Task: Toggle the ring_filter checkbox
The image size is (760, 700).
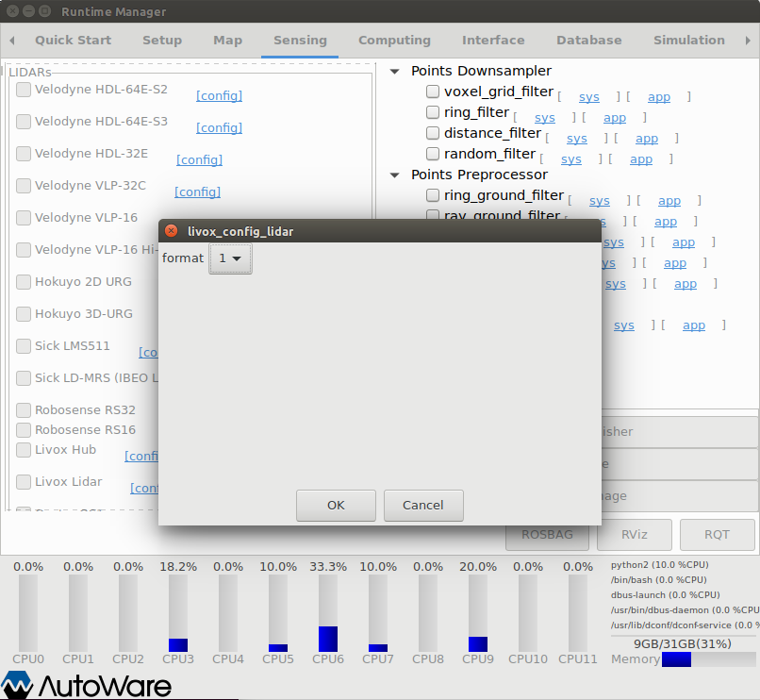Action: pyautogui.click(x=433, y=112)
